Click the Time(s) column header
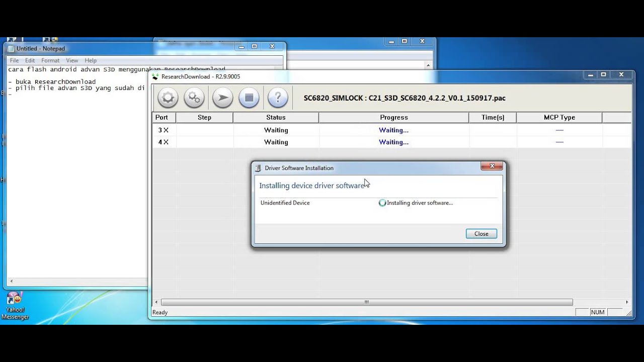This screenshot has width=644, height=362. pos(493,117)
